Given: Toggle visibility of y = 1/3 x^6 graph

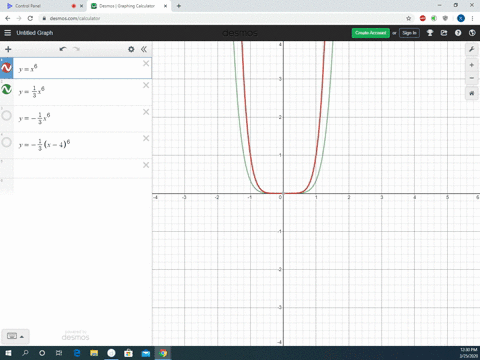Looking at the screenshot, I should click(x=7, y=89).
